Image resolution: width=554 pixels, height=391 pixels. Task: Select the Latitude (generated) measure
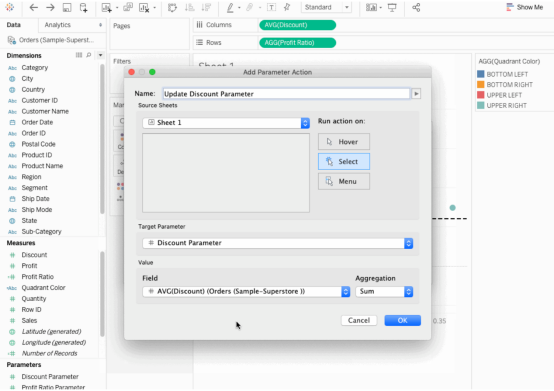click(x=51, y=331)
